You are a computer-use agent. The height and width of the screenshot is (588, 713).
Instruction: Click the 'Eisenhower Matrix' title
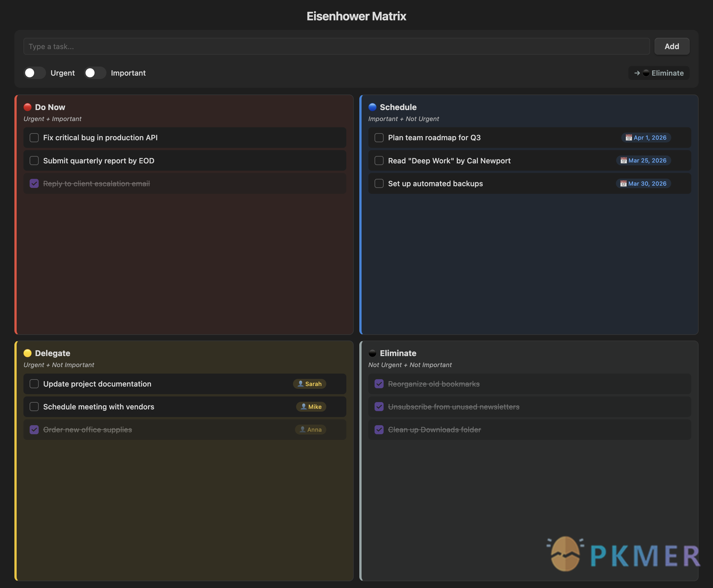tap(356, 16)
